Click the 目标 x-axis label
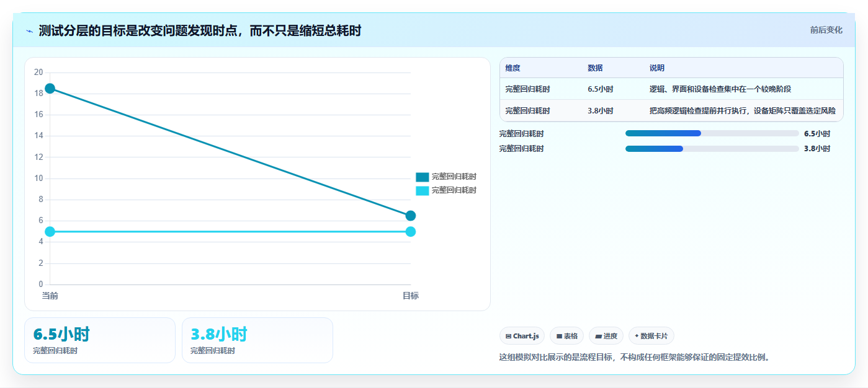The image size is (868, 388). (411, 296)
